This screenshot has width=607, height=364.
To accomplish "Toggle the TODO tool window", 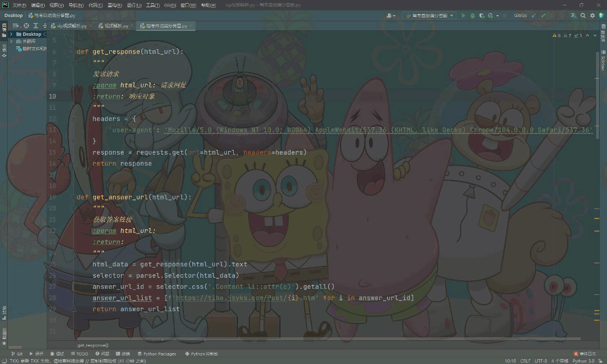I will tap(80, 354).
